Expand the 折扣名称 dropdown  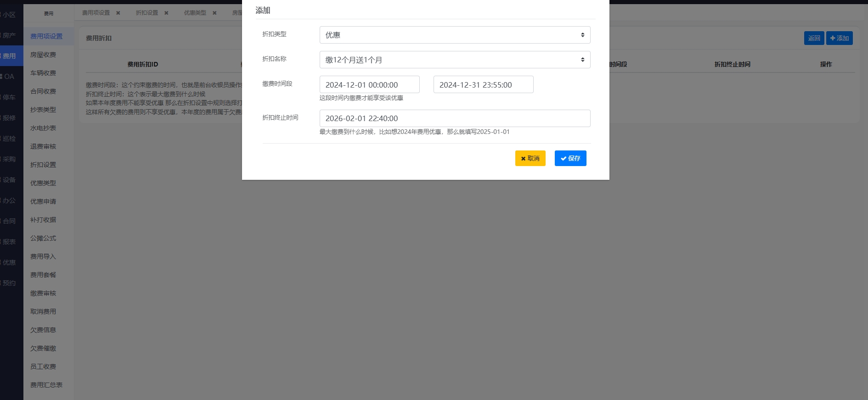454,60
